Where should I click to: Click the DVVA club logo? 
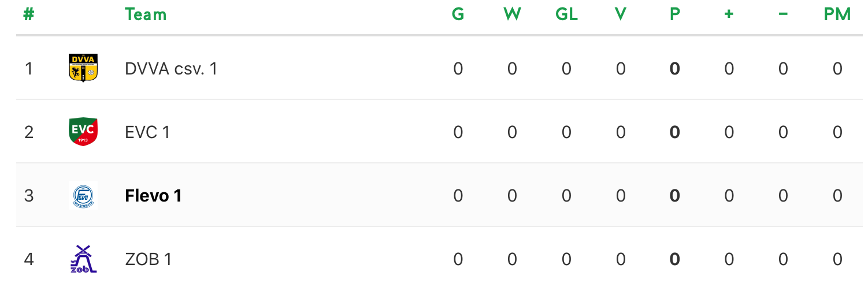tap(83, 68)
